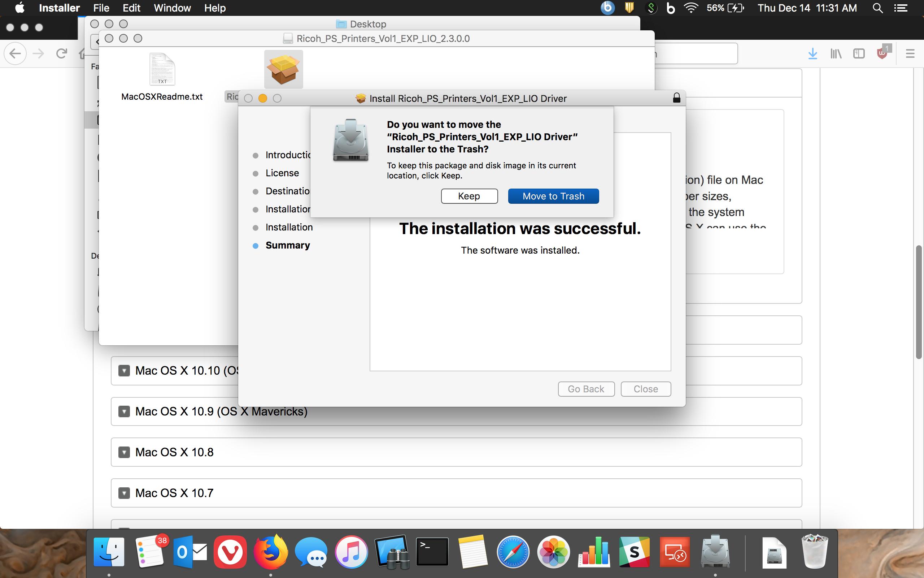
Task: Open Messages in the Dock
Action: coord(311,552)
